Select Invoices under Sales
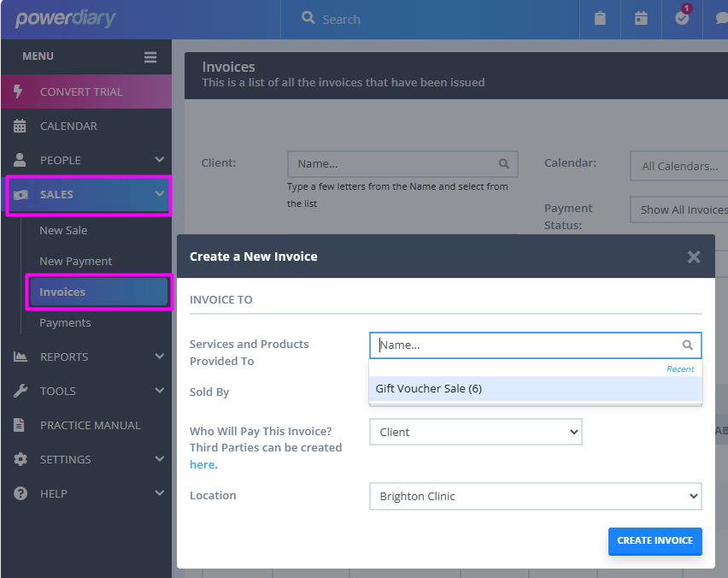This screenshot has height=578, width=728. tap(98, 292)
